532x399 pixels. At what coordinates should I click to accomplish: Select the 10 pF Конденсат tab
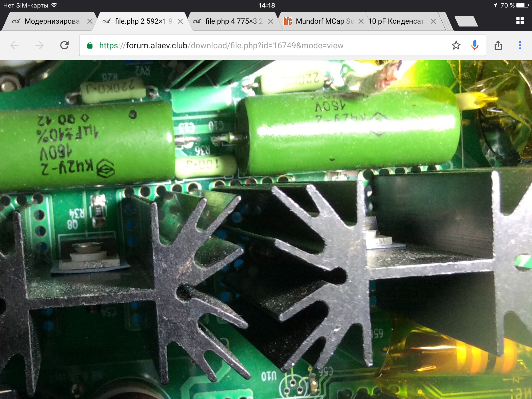(396, 21)
